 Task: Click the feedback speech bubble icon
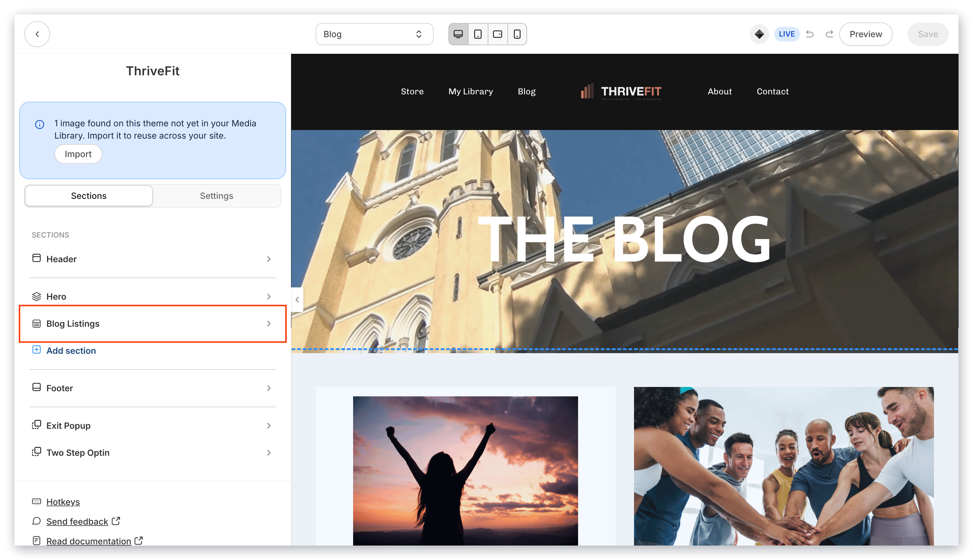pos(37,521)
